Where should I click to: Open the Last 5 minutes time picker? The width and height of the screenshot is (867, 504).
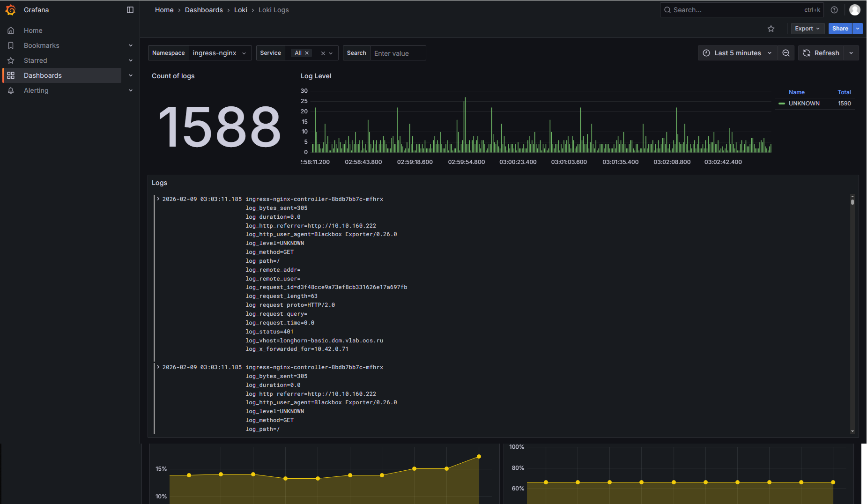pos(737,53)
